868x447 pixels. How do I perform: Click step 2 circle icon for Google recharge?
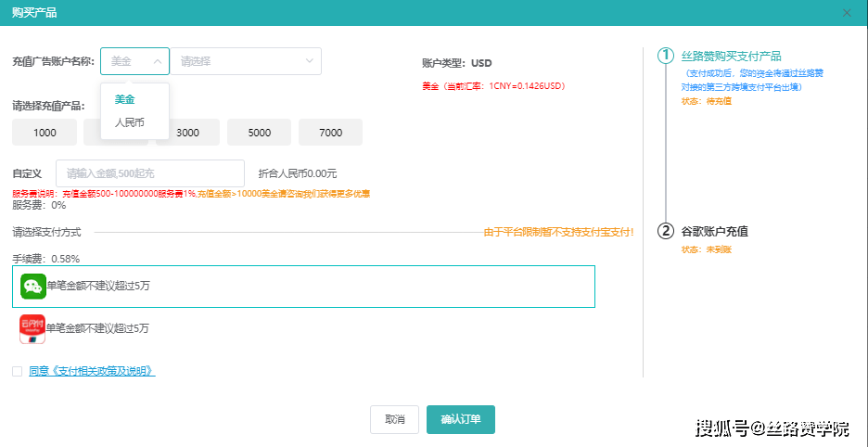click(x=665, y=231)
